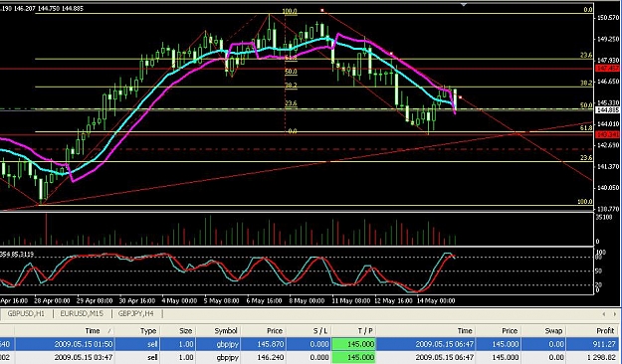Switch to the GBPUSD,H1 chart tab
This screenshot has height=364, width=622.
coord(26,313)
